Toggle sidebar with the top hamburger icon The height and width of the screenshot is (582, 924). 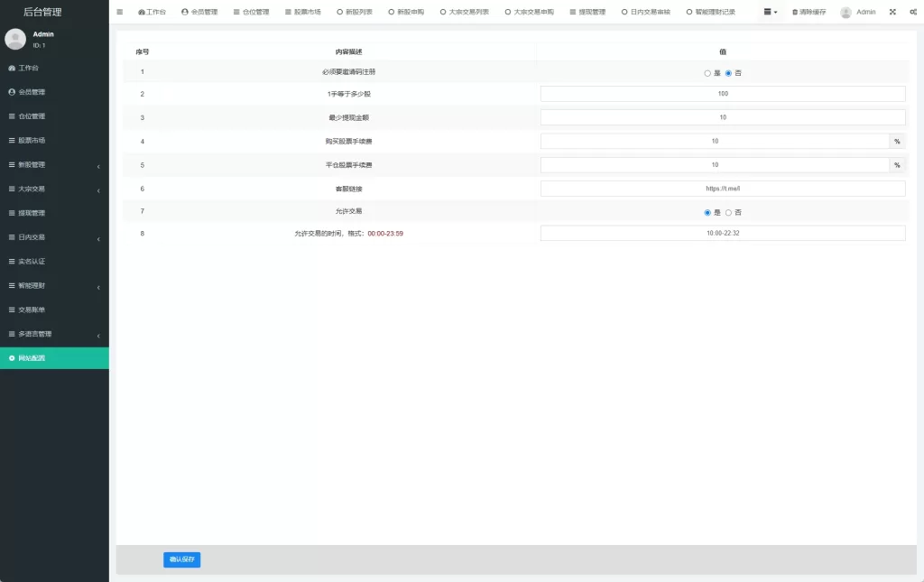[x=120, y=12]
